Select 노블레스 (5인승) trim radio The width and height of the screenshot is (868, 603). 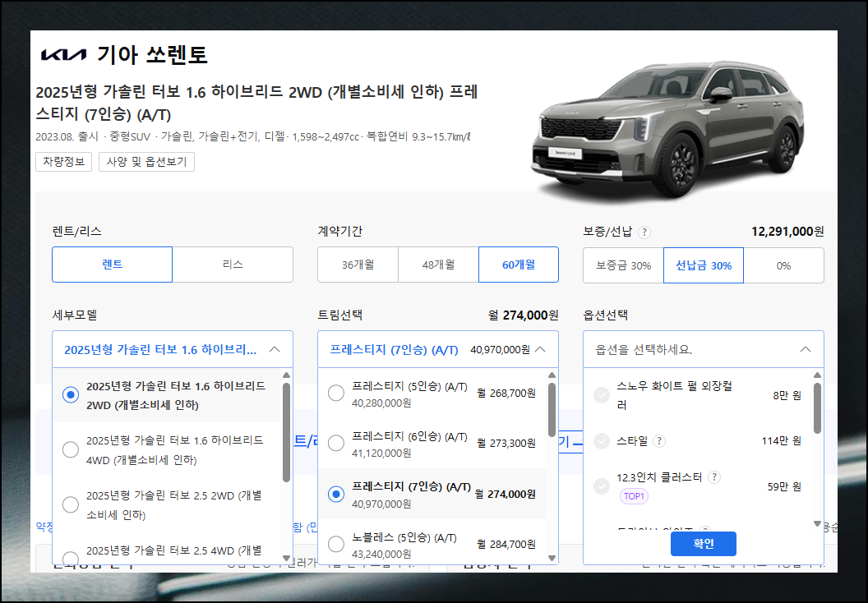[336, 545]
